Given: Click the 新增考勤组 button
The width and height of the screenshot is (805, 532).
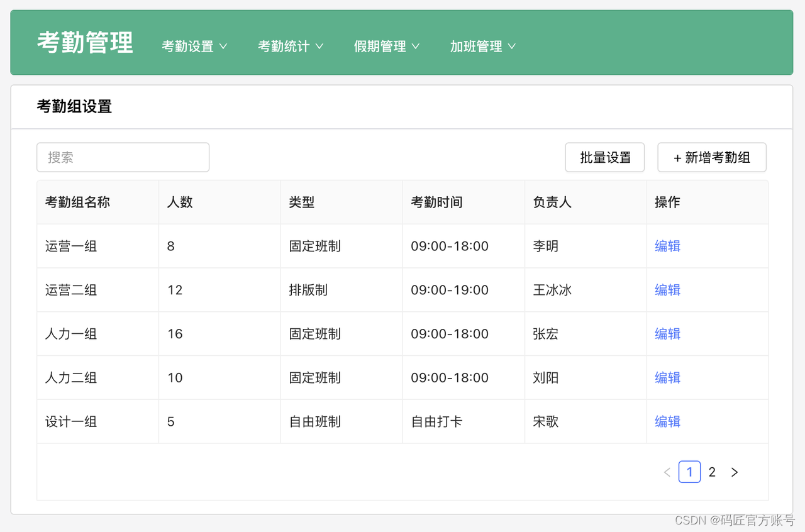Looking at the screenshot, I should point(712,157).
